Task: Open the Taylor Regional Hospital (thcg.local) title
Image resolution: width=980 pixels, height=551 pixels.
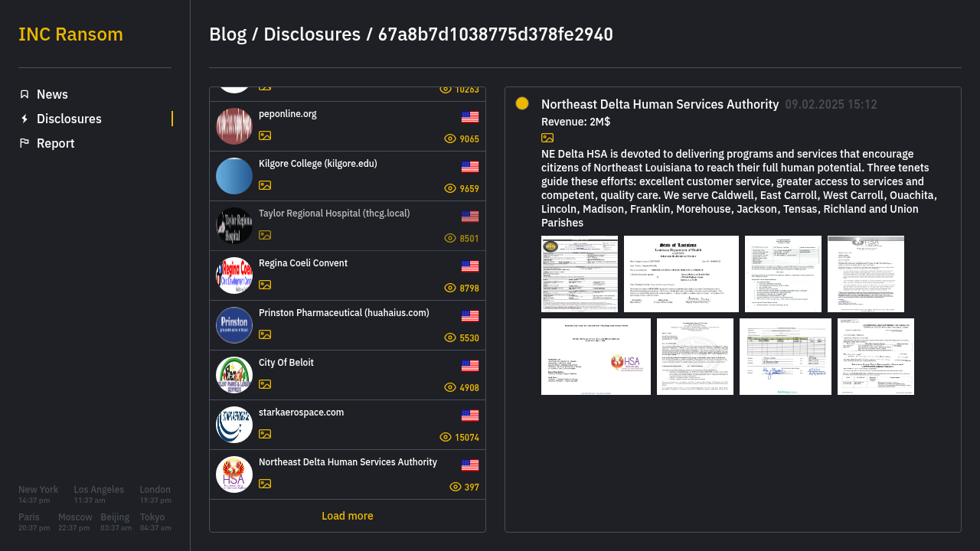Action: [x=335, y=214]
